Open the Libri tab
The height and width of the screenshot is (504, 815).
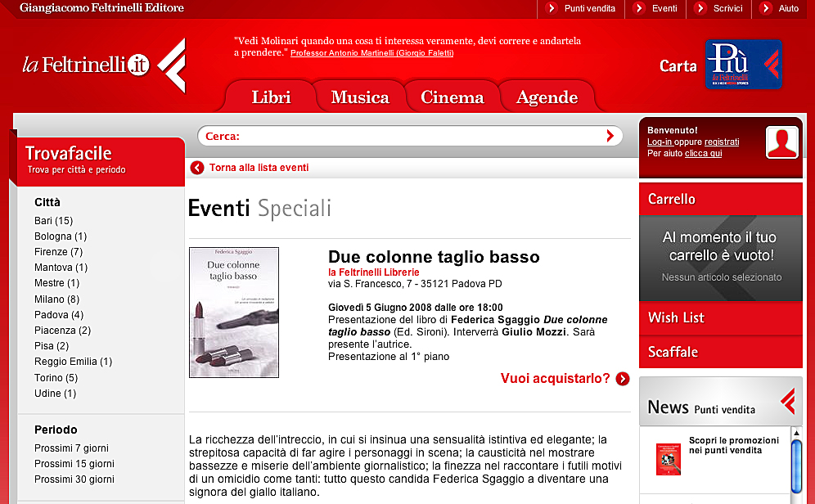[271, 97]
